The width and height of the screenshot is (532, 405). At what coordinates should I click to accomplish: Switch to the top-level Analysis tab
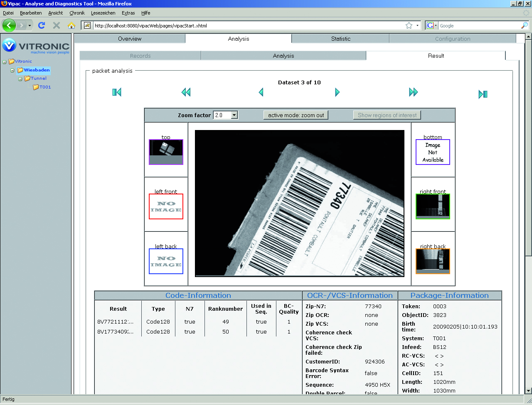point(239,39)
